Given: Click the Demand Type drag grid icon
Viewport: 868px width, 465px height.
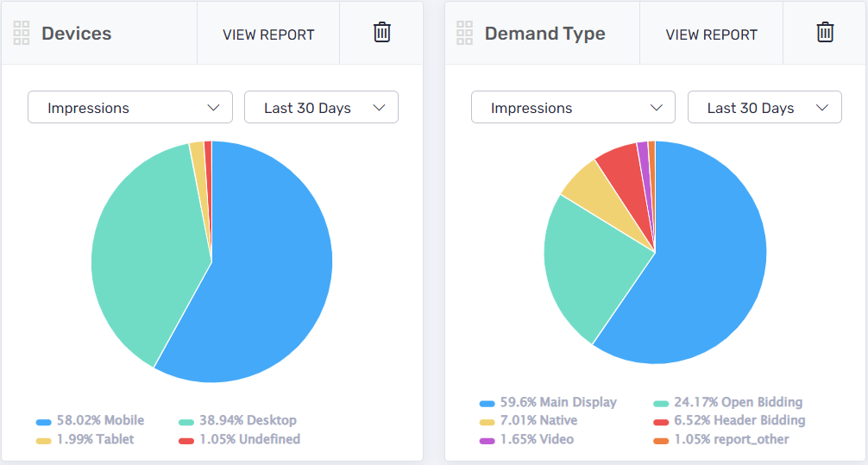Looking at the screenshot, I should (465, 34).
